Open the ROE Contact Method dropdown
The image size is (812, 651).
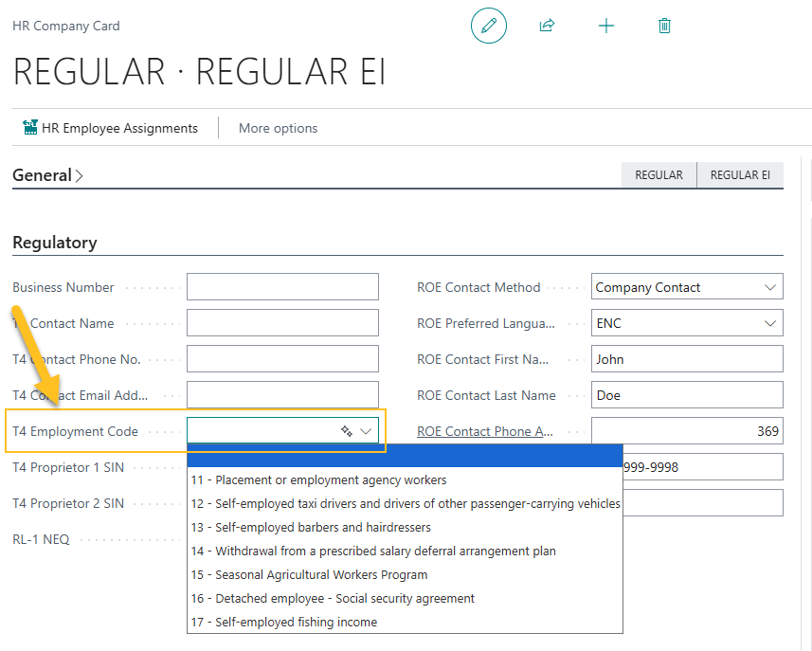tap(772, 286)
